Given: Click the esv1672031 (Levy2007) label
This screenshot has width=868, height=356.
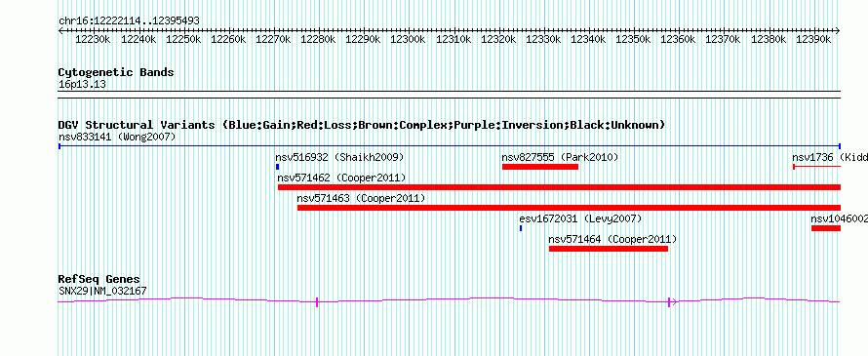Looking at the screenshot, I should click(x=580, y=218).
